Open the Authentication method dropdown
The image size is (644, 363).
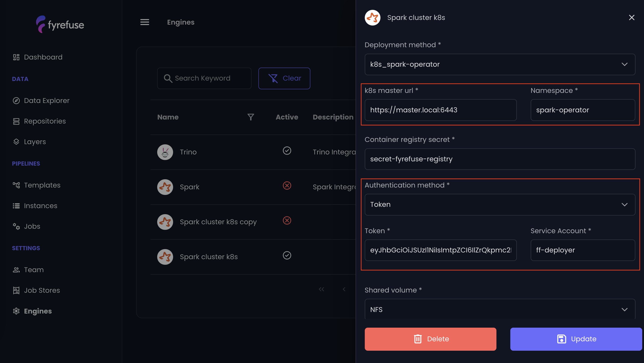coord(500,204)
